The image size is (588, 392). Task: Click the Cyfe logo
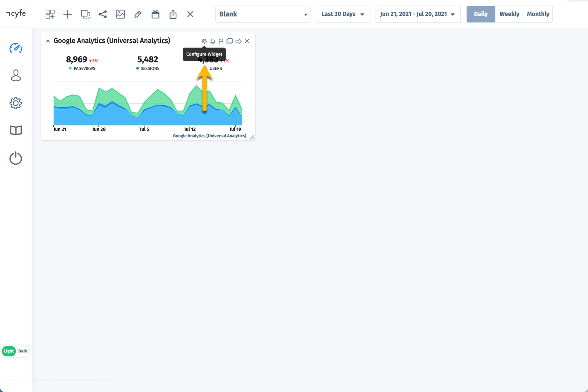(16, 14)
